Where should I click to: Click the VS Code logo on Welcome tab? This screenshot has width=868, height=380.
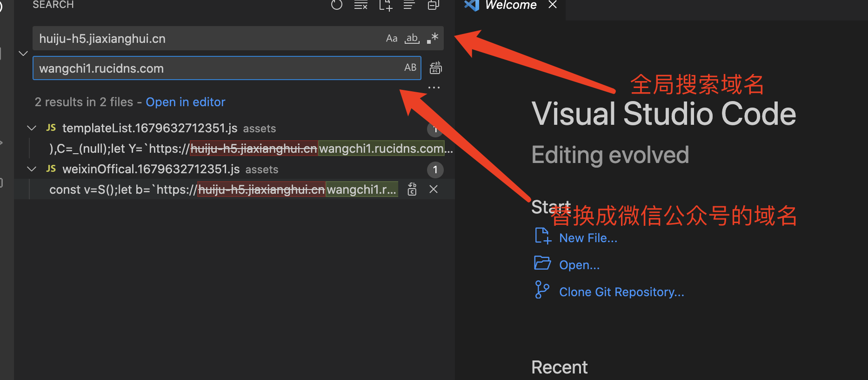coord(472,5)
